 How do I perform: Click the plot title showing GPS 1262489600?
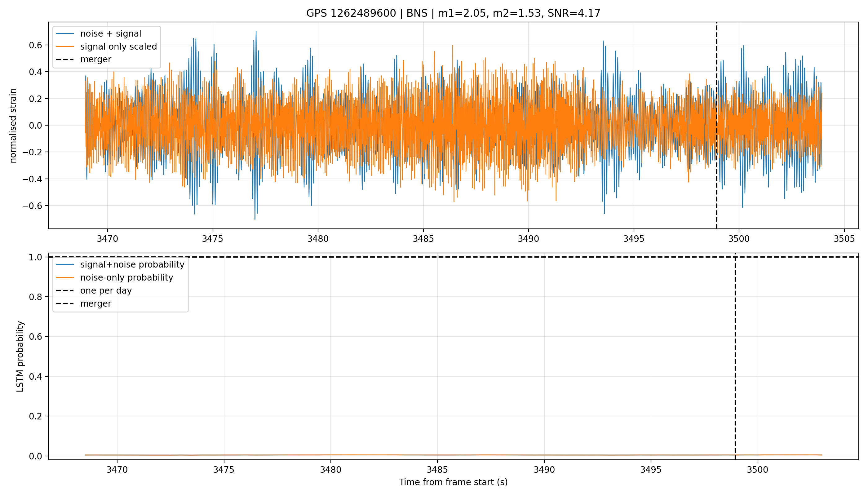pos(453,13)
